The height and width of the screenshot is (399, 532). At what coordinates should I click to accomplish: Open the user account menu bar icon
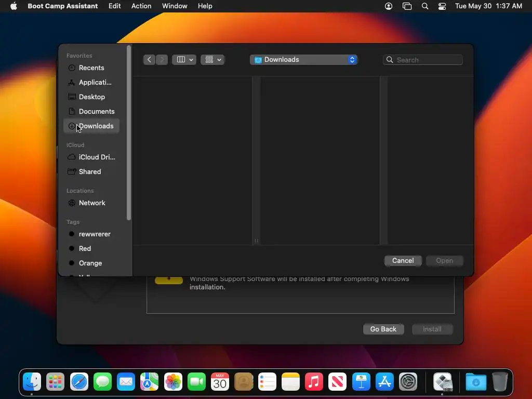tap(389, 6)
